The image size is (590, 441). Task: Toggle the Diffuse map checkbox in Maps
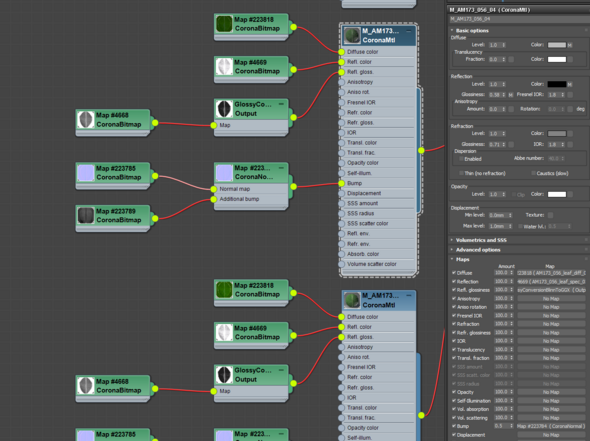[x=454, y=273]
